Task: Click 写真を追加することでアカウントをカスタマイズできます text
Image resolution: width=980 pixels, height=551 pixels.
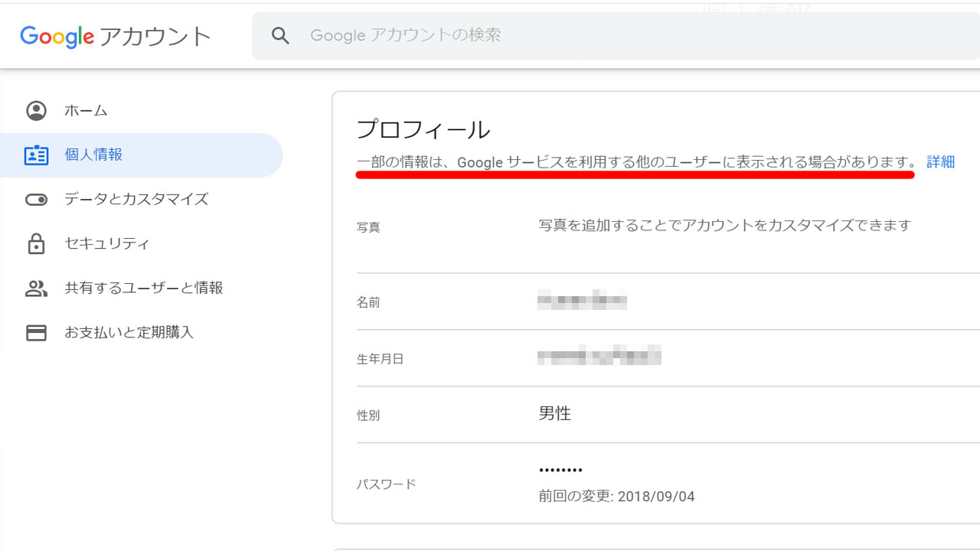Action: point(725,225)
